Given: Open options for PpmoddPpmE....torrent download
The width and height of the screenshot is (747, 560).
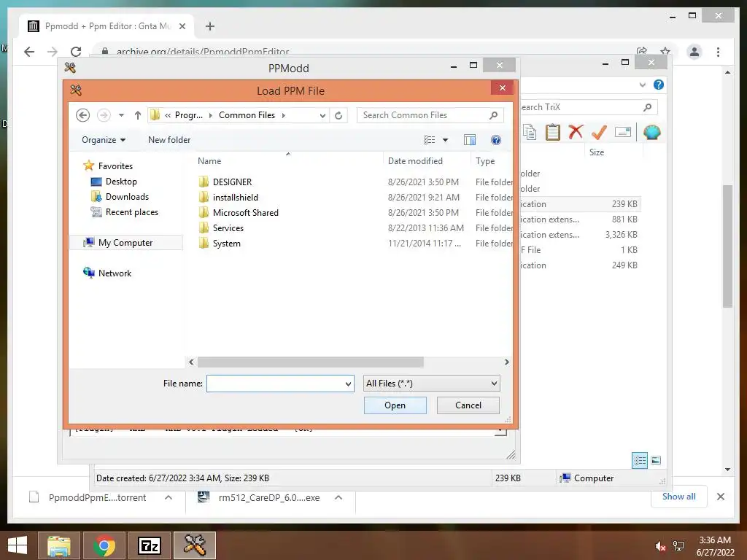Looking at the screenshot, I should 169,497.
